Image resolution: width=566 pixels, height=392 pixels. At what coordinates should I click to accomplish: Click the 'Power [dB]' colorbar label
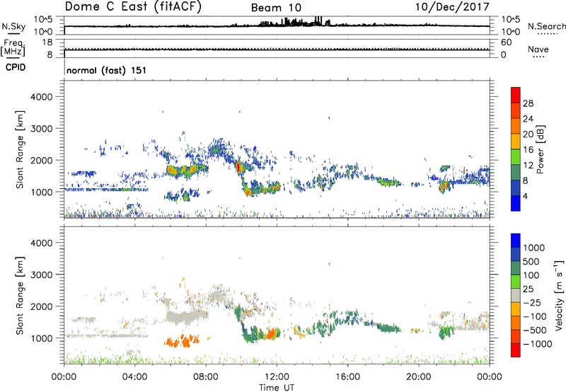[540, 149]
